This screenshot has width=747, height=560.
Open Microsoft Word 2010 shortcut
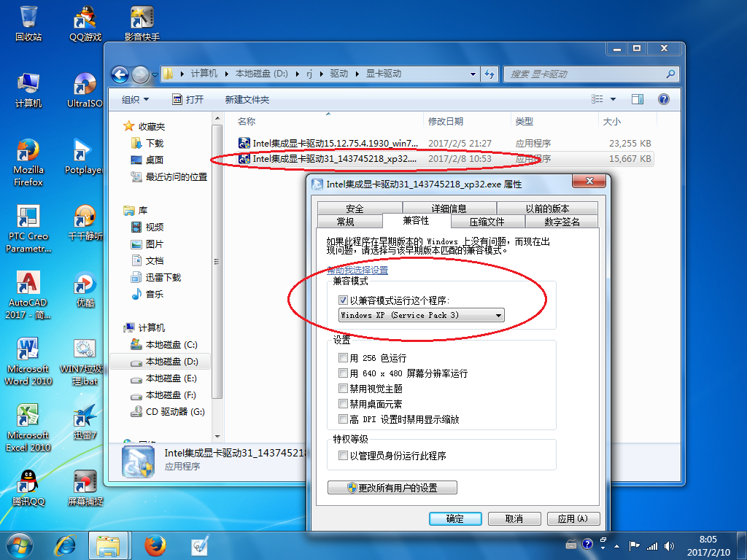tap(28, 361)
